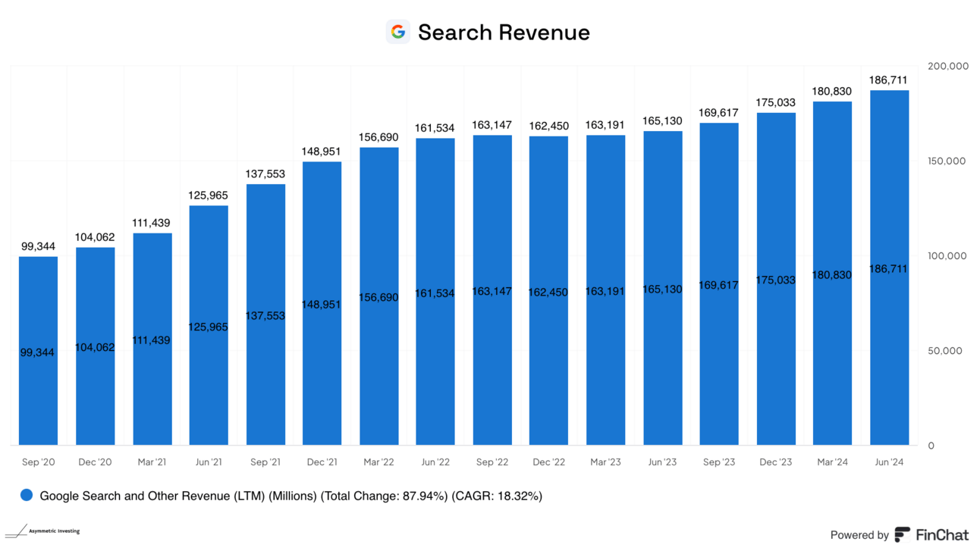Select the "Jun '22" x-axis label

point(435,462)
